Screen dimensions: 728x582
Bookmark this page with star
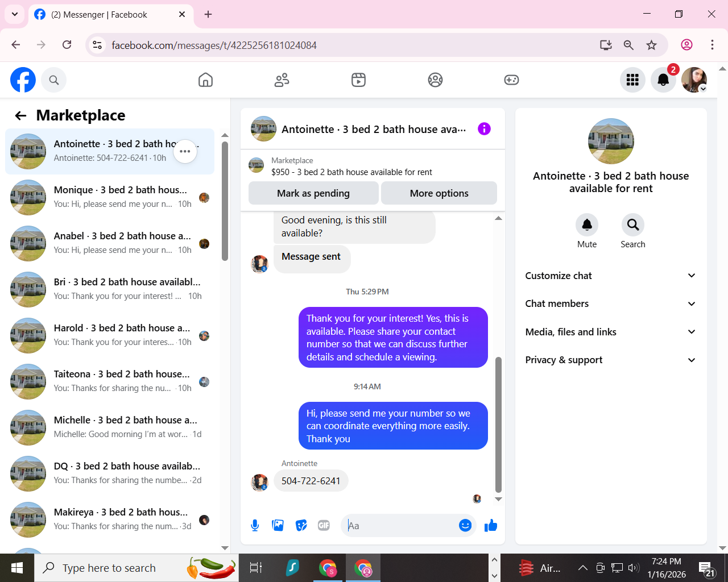coord(652,45)
